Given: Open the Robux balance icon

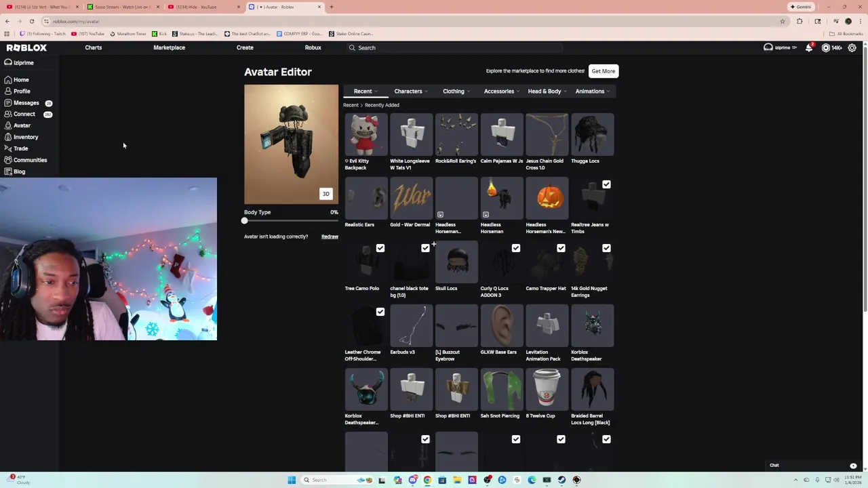Looking at the screenshot, I should [x=826, y=47].
